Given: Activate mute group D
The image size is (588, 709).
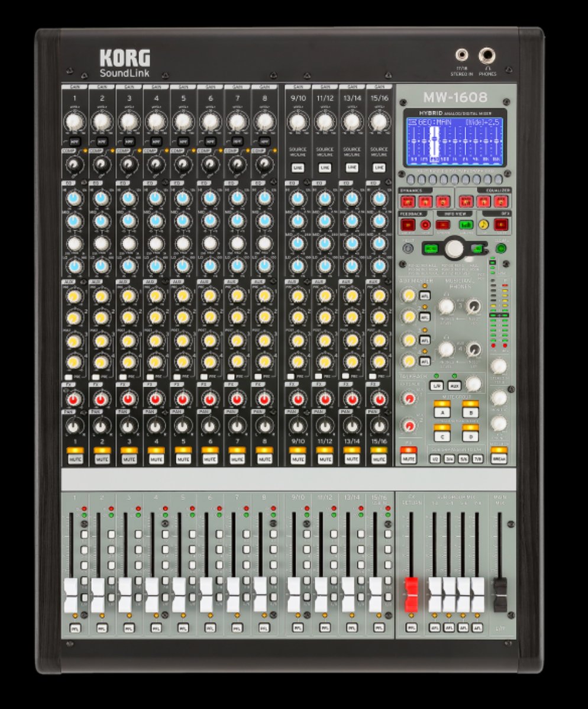Looking at the screenshot, I should coord(470,436).
